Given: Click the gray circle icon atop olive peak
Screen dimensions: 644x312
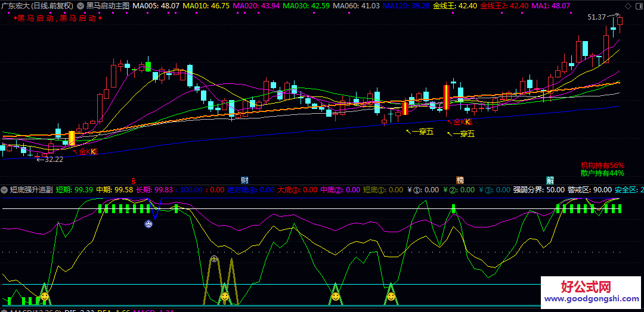Looking at the screenshot, I should pyautogui.click(x=214, y=259).
